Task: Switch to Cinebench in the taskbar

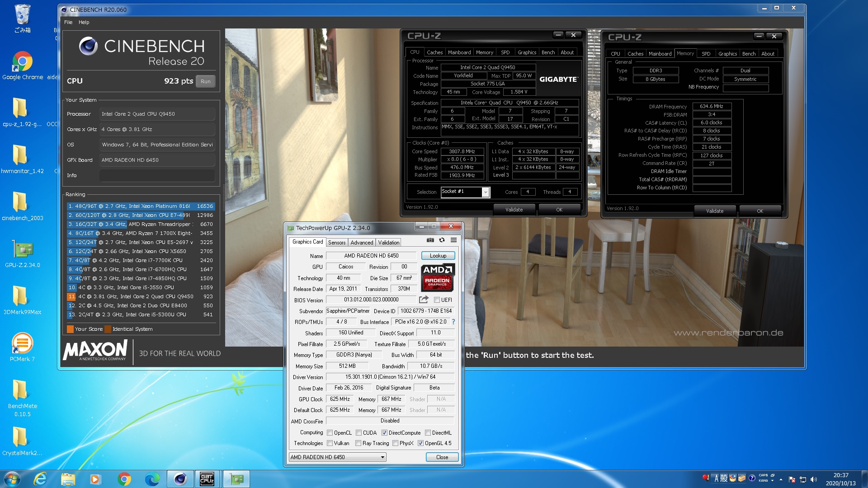Action: (180, 479)
